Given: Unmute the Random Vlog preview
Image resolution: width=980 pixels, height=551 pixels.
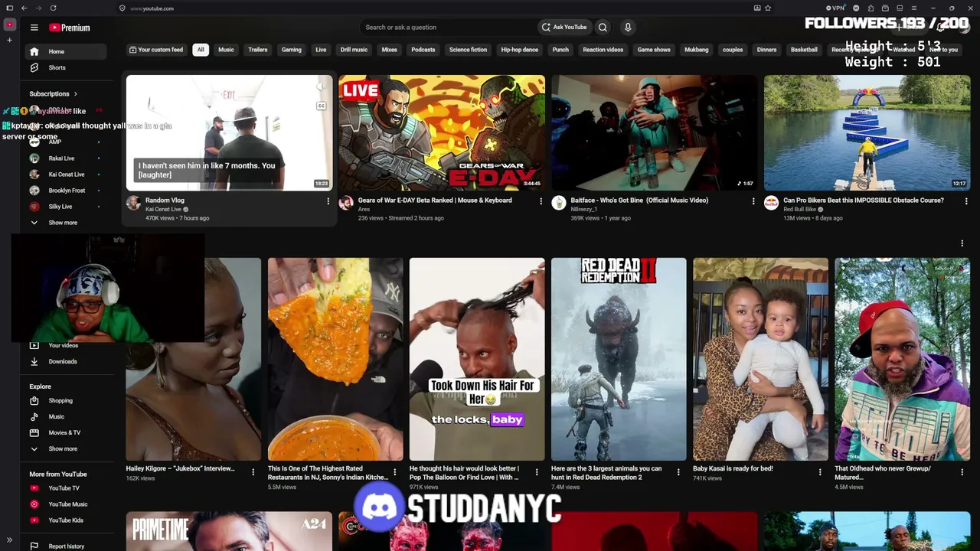Looking at the screenshot, I should [x=321, y=87].
